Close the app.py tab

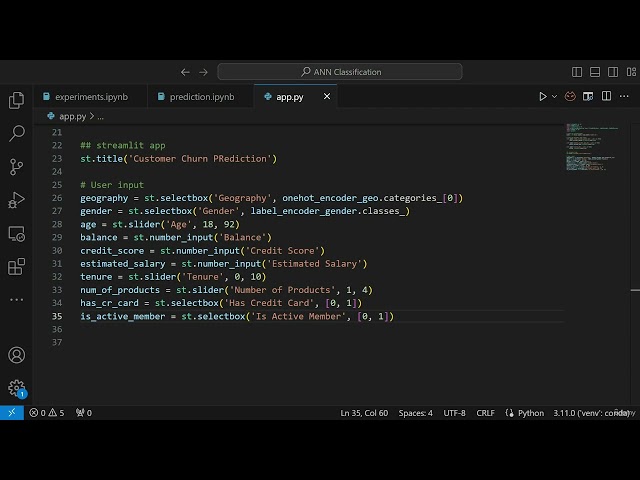coord(327,96)
